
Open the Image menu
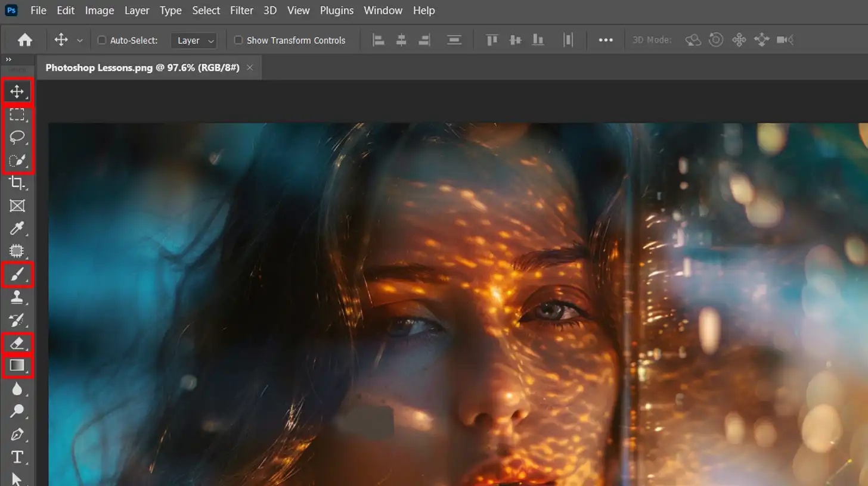(100, 10)
